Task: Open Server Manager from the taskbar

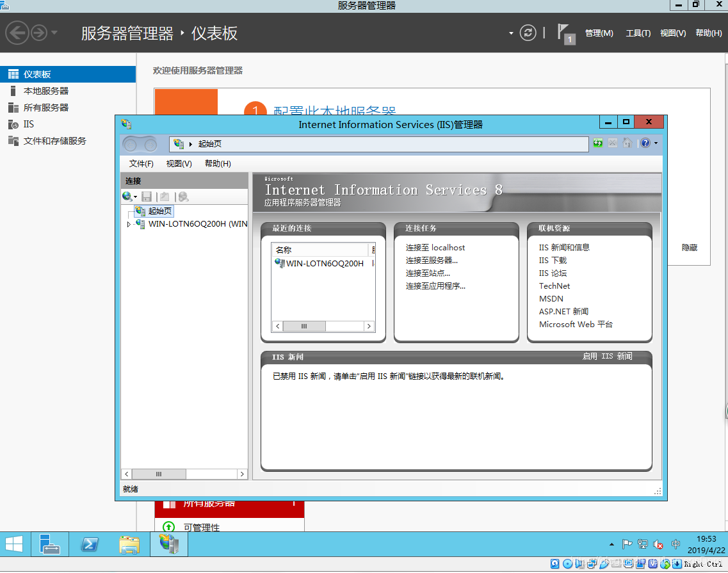Action: tap(50, 544)
